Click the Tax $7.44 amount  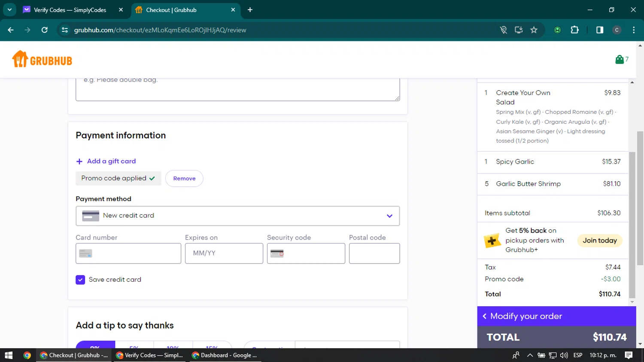[613, 267]
